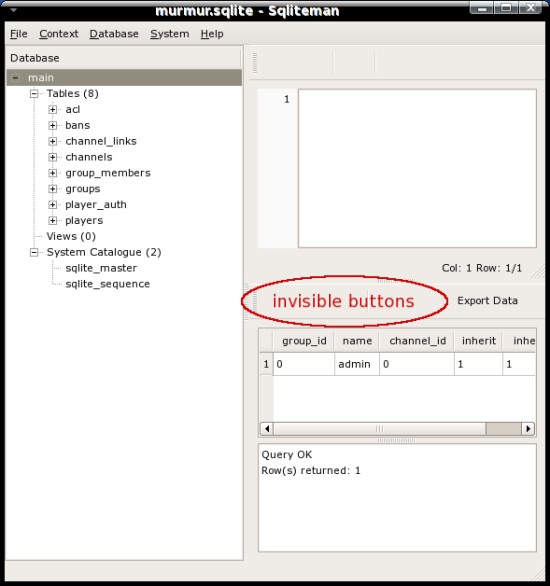Click the Export Data button
Screen dimensions: 550x586
point(487,301)
